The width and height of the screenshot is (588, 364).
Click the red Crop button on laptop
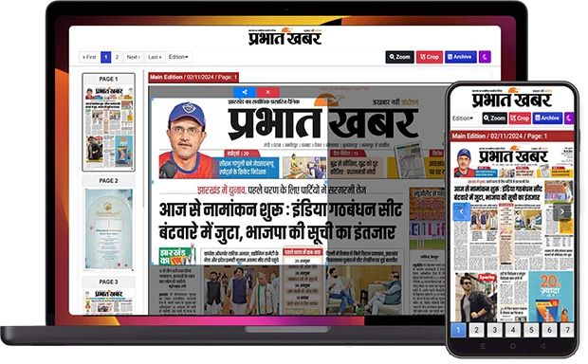tap(430, 57)
